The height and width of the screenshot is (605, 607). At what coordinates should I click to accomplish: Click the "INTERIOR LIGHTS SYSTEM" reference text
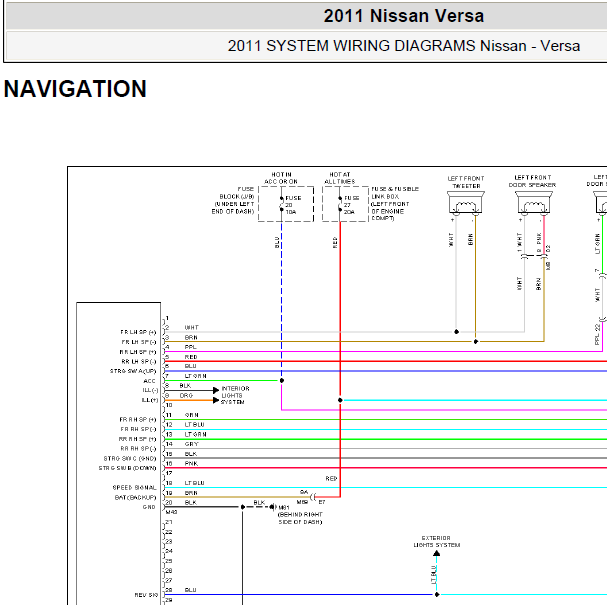(x=235, y=395)
